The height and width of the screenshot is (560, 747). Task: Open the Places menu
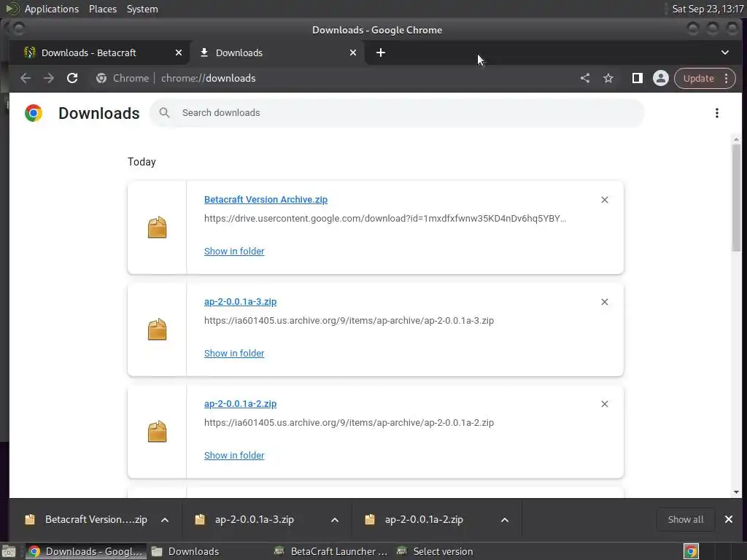[x=102, y=9]
